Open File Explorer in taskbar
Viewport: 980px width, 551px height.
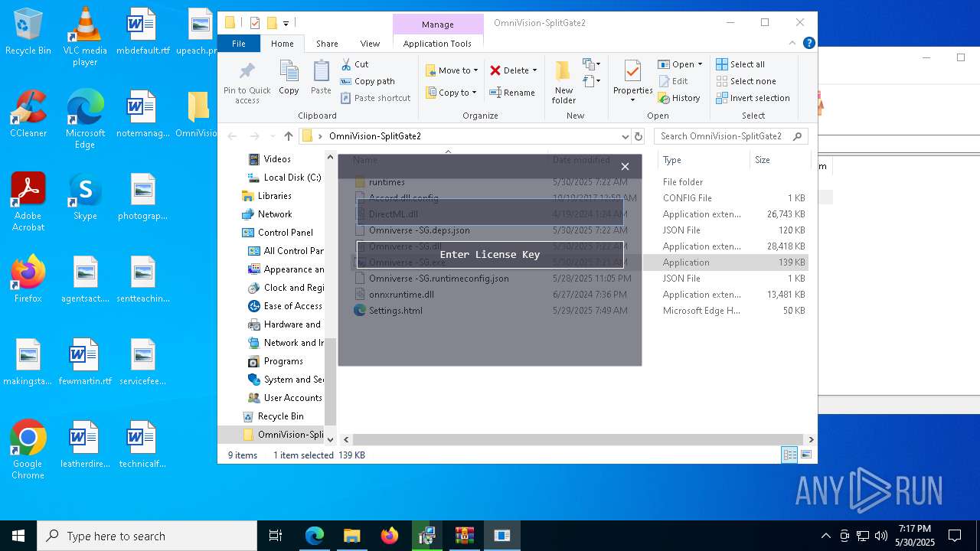351,536
